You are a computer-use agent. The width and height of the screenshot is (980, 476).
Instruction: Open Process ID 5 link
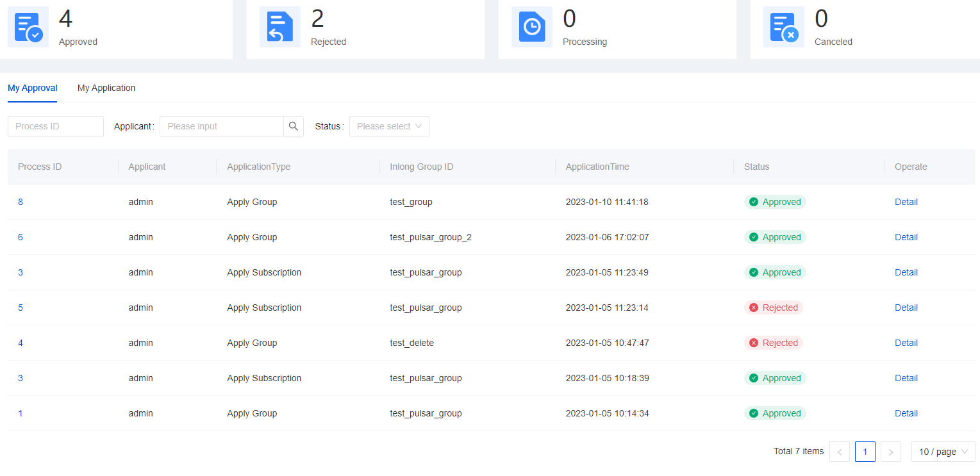pyautogui.click(x=21, y=308)
